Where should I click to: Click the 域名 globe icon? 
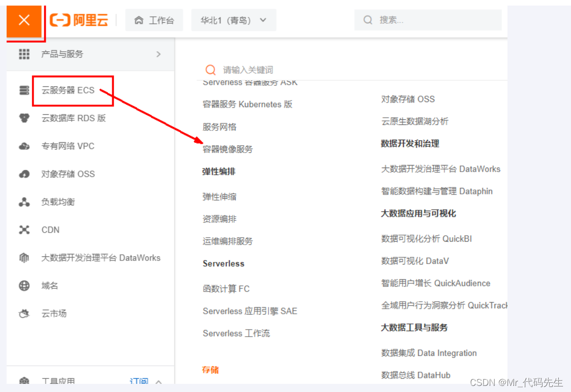24,286
